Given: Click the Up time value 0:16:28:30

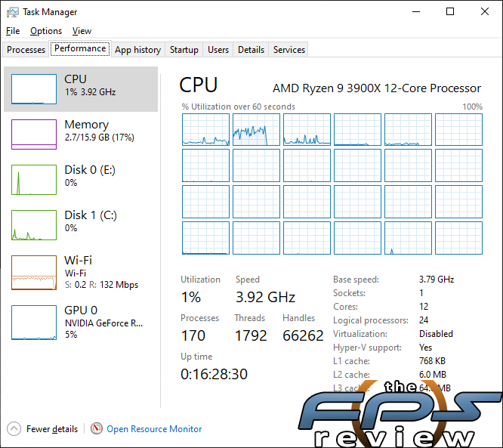Looking at the screenshot, I should pos(214,374).
